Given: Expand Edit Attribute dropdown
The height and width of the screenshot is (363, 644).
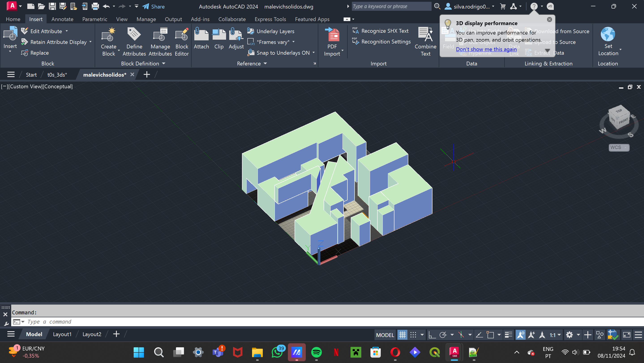Looking at the screenshot, I should coord(67,31).
